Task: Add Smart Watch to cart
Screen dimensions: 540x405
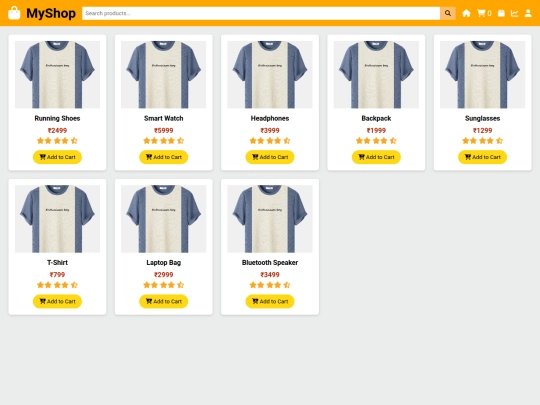Action: coord(164,157)
